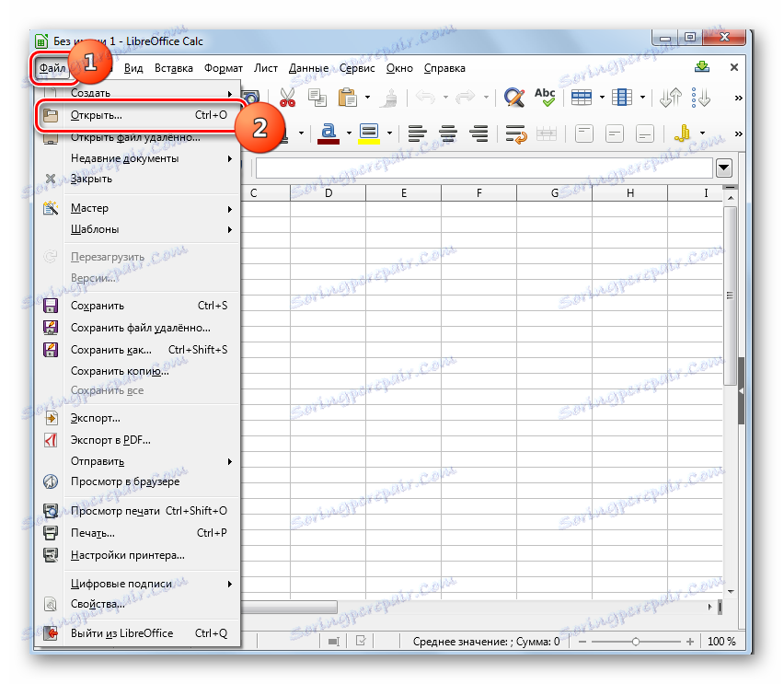Screen dimensions: 784x684
Task: Expand more standard toolbar items chevron
Action: 738,99
